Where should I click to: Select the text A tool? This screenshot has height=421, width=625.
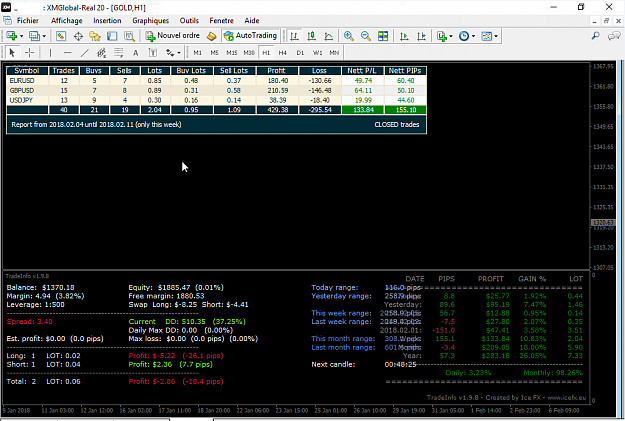[136, 52]
